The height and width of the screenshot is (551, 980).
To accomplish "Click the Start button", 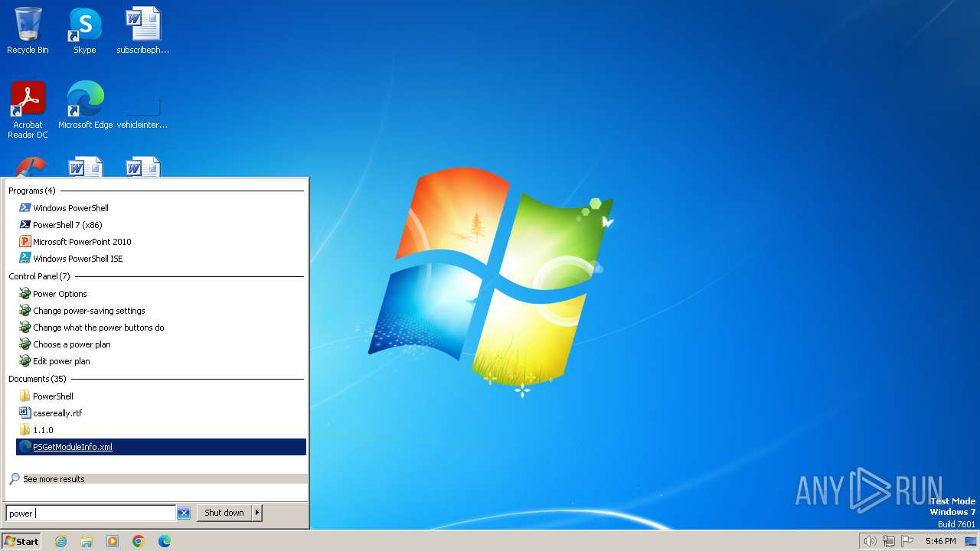I will click(21, 541).
